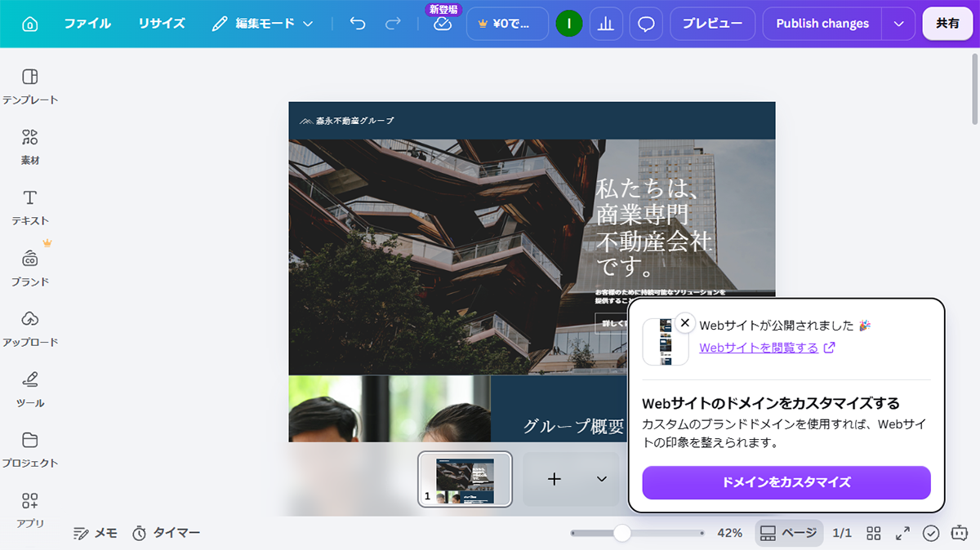The image size is (980, 550).
Task: Click the 42% zoom value
Action: [729, 533]
